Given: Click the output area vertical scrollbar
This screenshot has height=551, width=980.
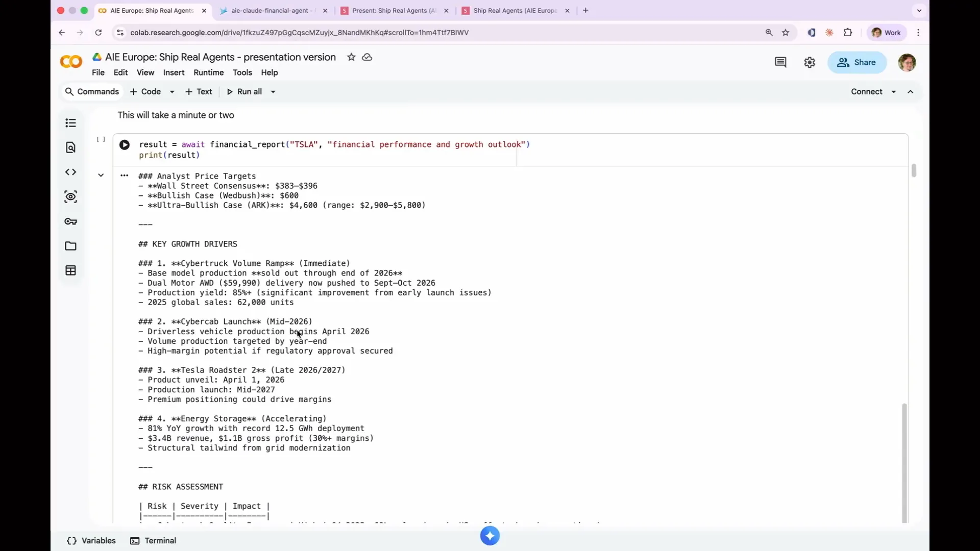Looking at the screenshot, I should click(904, 463).
